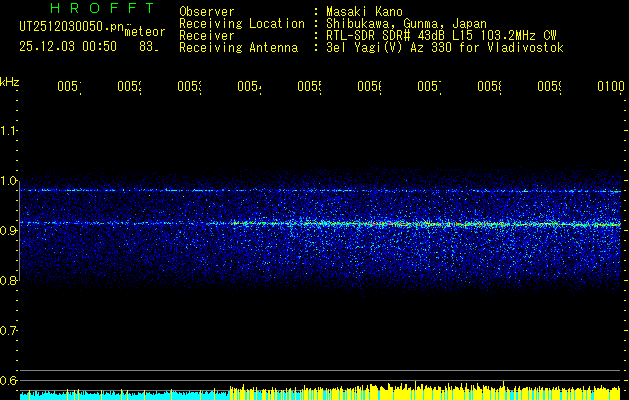Click the cyan signal level bar graph

click(x=124, y=395)
